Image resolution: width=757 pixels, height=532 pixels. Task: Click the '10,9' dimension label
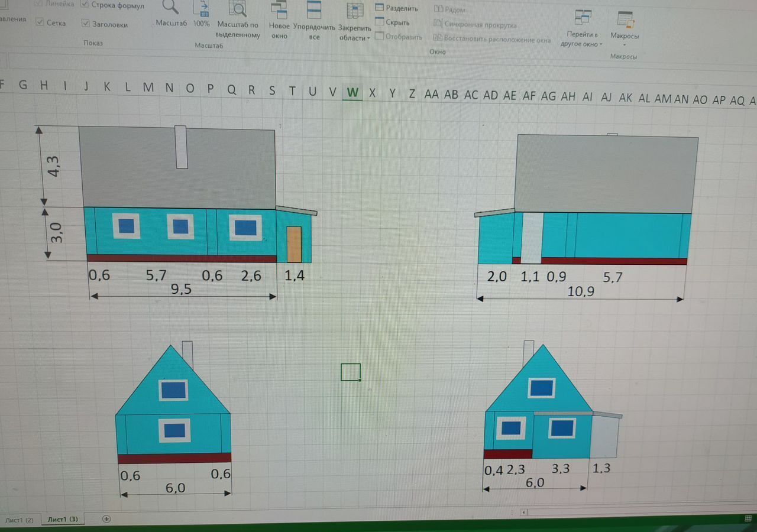pyautogui.click(x=580, y=290)
